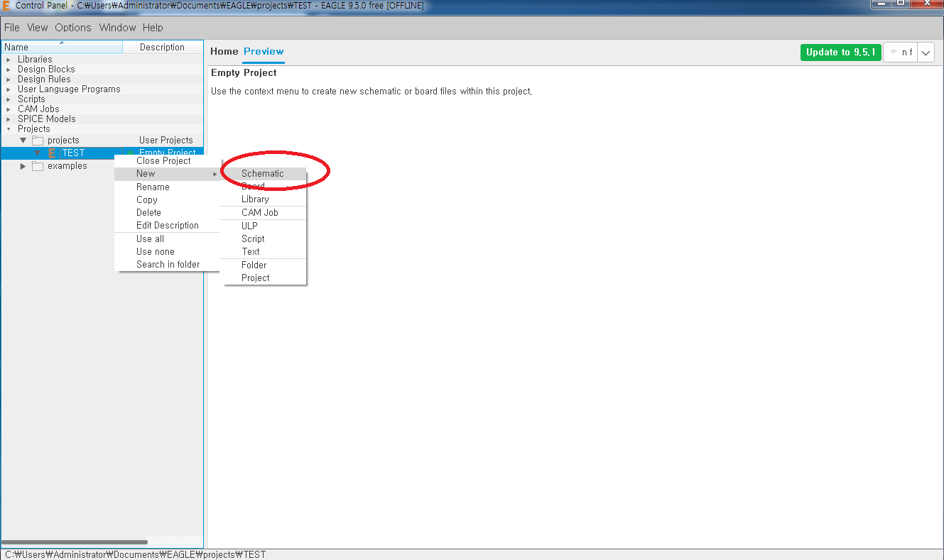Create a new Project from submenu
This screenshot has height=560, width=944.
click(264, 278)
